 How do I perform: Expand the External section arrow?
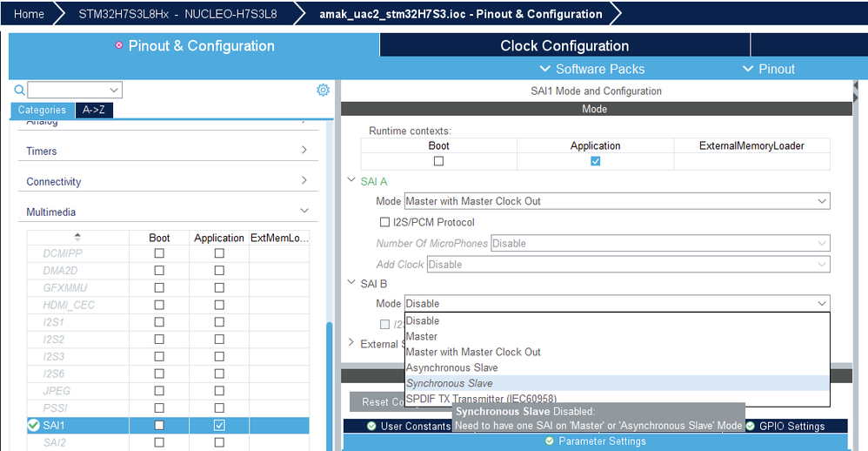click(x=351, y=343)
